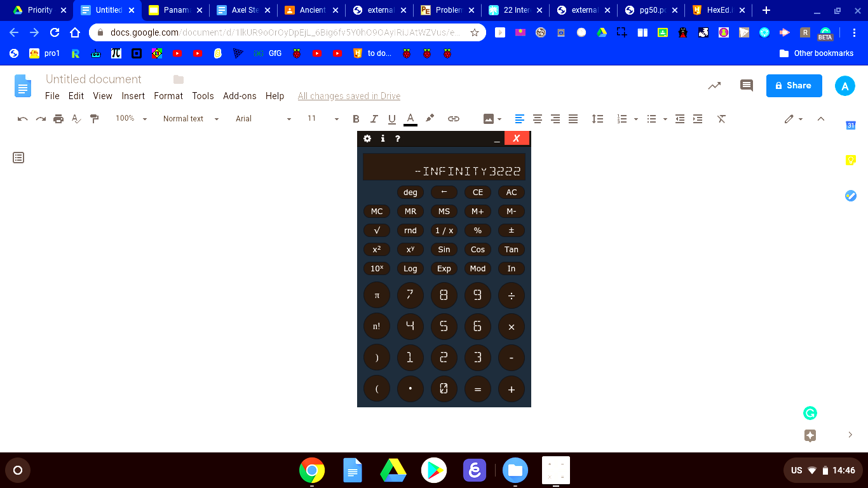Click the Grammarly badge
868x488 pixels.
(x=810, y=414)
